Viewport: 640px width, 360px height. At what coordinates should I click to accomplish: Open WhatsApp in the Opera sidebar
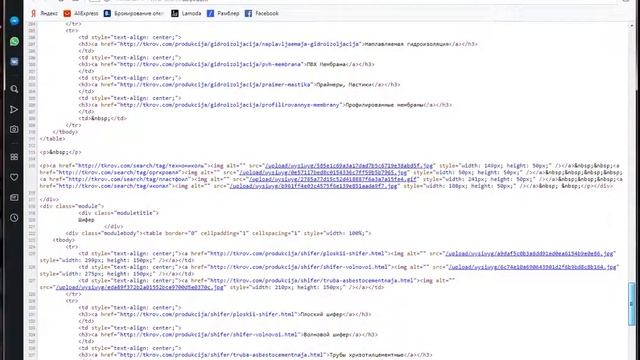pos(14,41)
